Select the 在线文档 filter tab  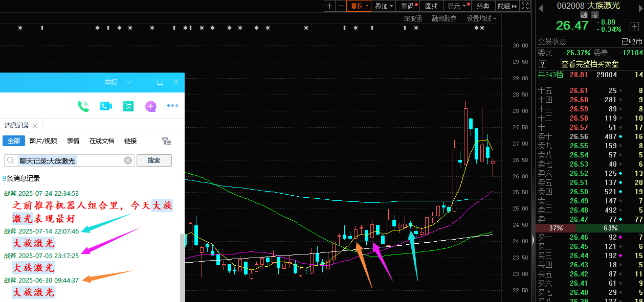point(102,141)
